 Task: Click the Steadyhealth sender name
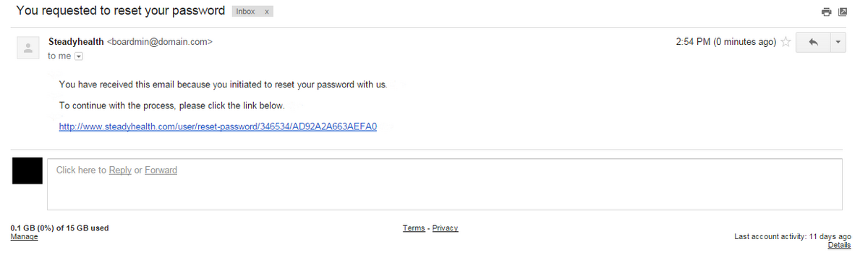point(76,42)
